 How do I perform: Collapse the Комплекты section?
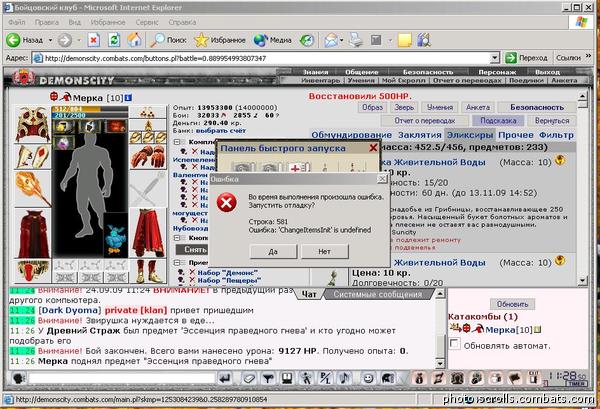pyautogui.click(x=177, y=142)
